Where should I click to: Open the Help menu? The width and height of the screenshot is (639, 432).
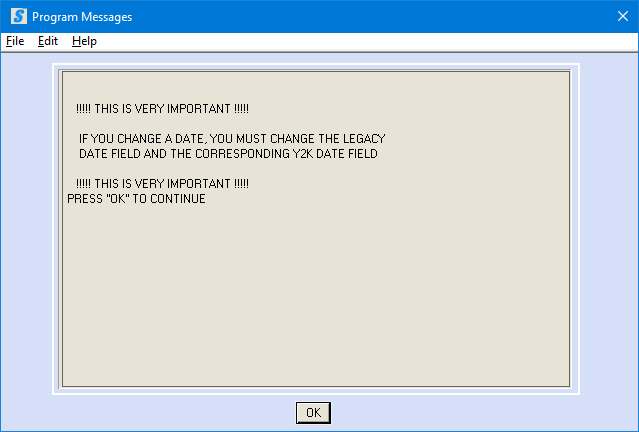[x=84, y=41]
